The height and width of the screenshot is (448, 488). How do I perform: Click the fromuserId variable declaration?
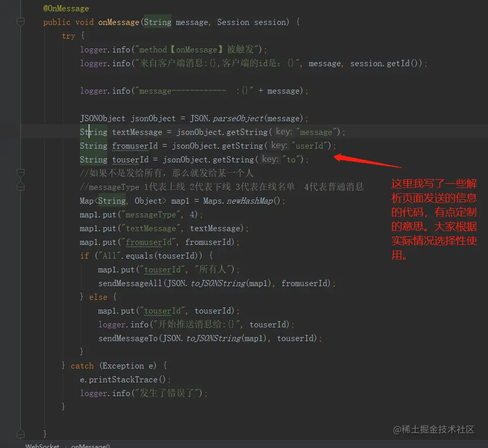pyautogui.click(x=135, y=146)
